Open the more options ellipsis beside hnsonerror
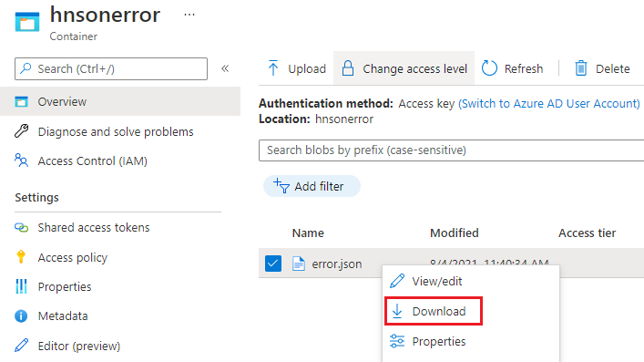 (189, 15)
